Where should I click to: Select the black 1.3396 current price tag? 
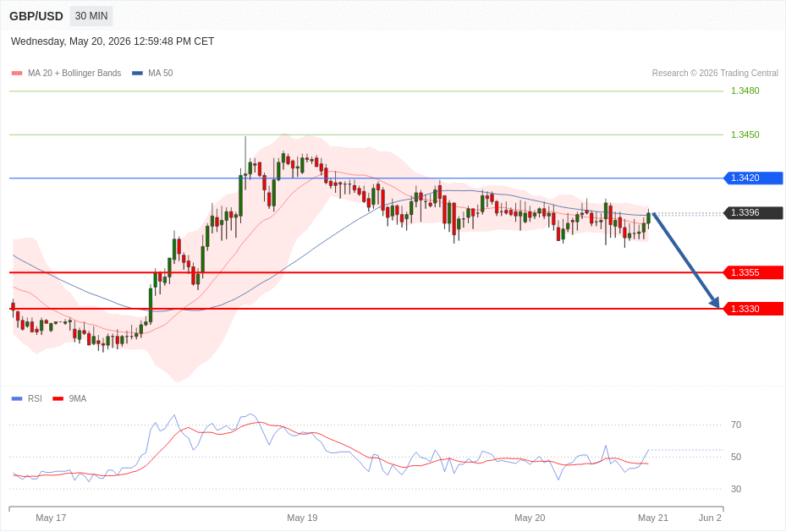click(x=753, y=212)
